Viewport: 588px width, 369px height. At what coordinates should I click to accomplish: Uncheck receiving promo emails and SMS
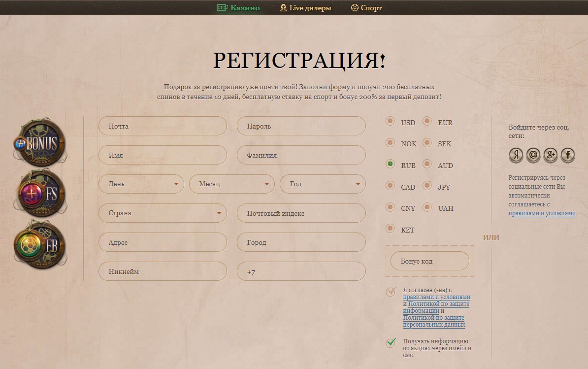391,342
